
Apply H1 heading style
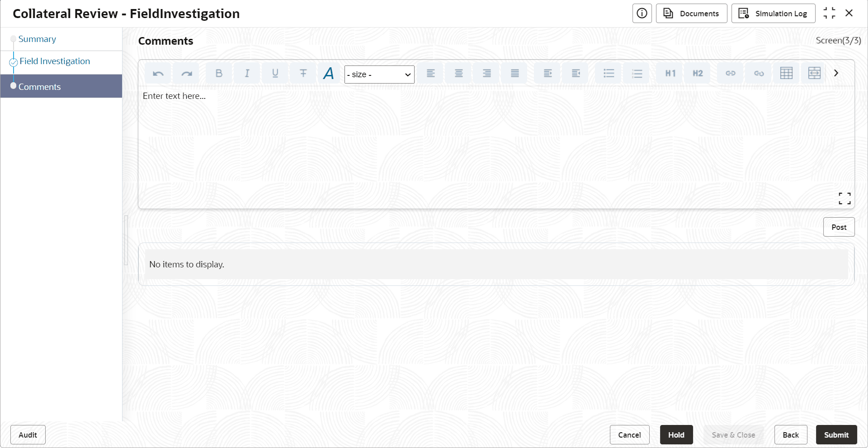click(670, 73)
